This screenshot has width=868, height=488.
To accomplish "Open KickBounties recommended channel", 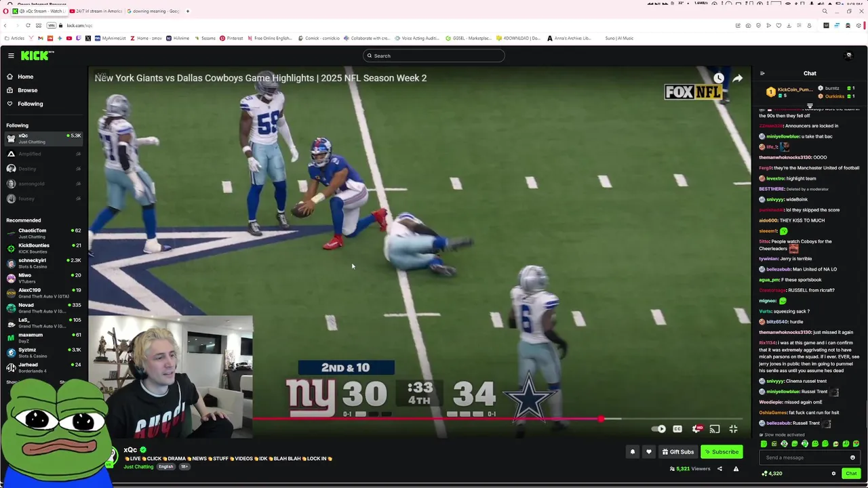I will click(x=43, y=248).
